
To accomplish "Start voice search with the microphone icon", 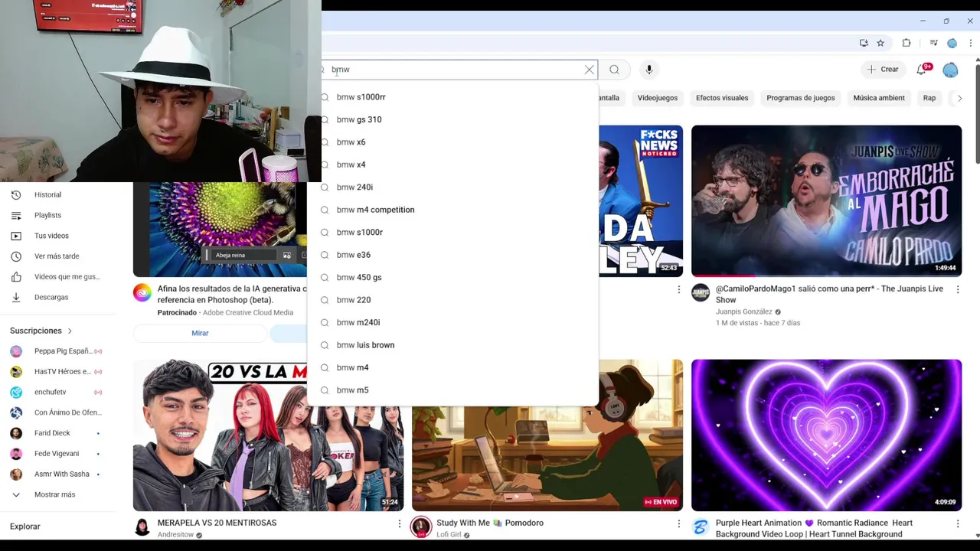I will [649, 70].
